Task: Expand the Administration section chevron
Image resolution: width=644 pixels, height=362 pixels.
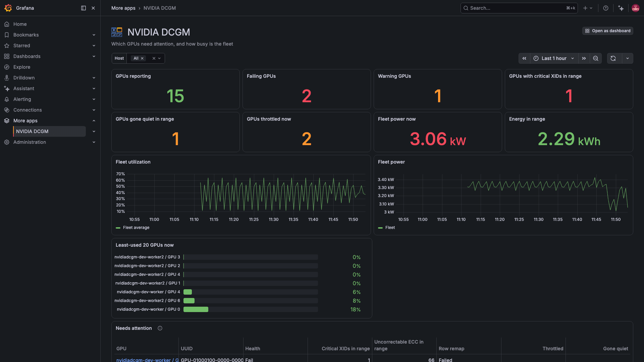Action: tap(94, 142)
